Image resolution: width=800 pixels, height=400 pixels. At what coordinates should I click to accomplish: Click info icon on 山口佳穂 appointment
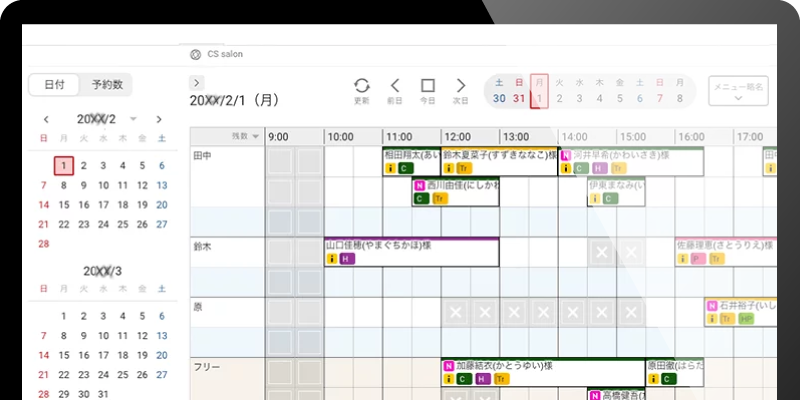point(331,259)
